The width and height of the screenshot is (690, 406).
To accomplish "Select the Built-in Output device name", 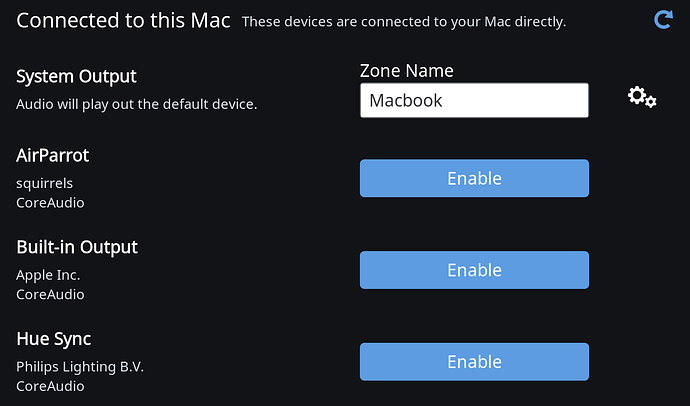I will click(77, 247).
